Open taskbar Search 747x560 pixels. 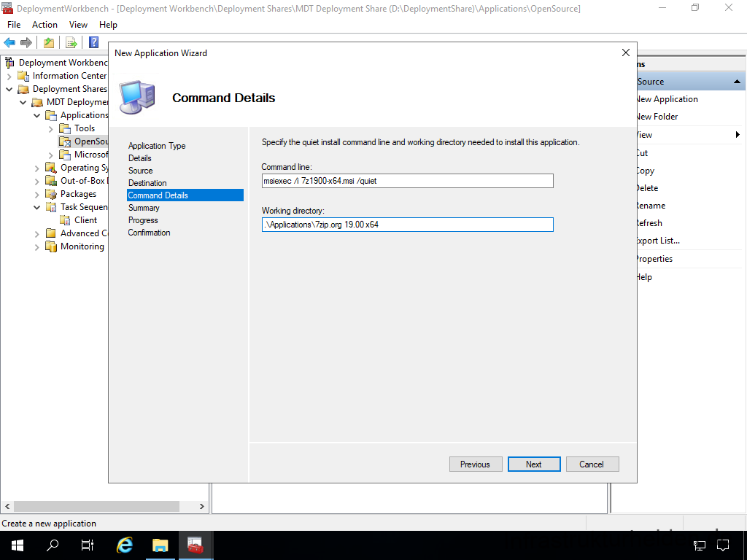coord(53,545)
